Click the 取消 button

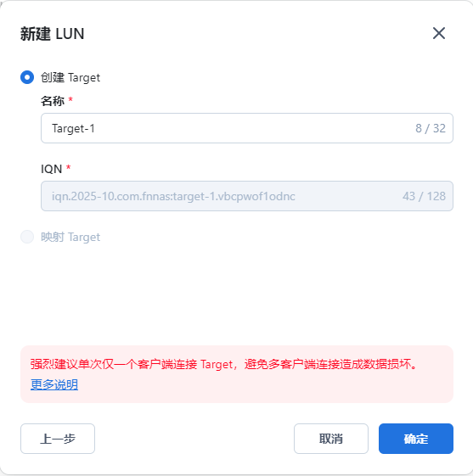pos(331,439)
